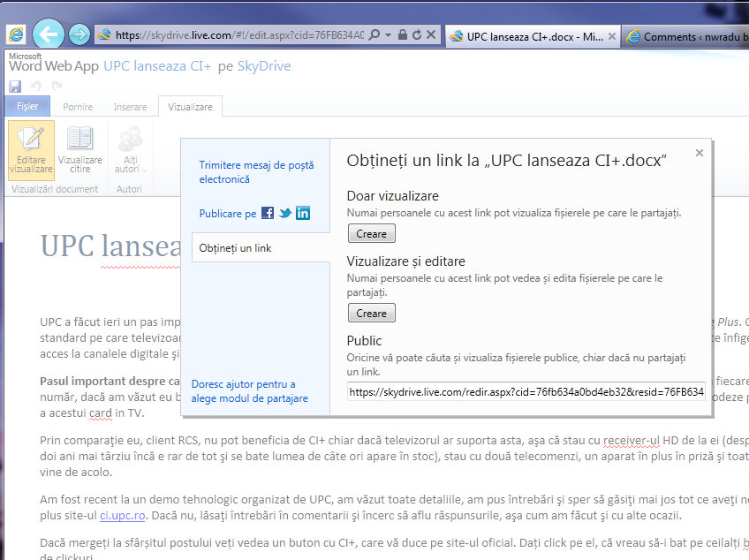Click the Redo arrow icon
Image resolution: width=749 pixels, height=560 pixels.
coord(57,86)
